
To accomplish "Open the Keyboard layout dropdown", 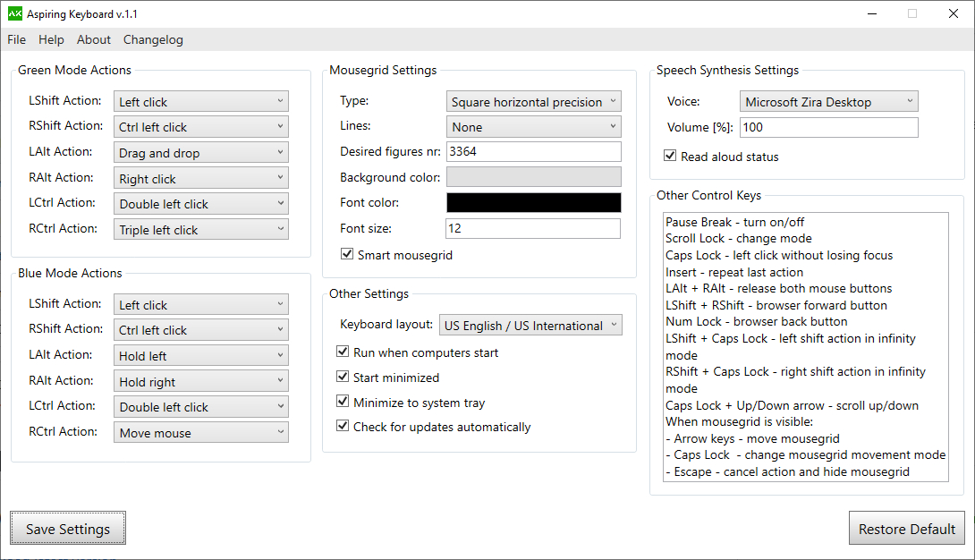I will (x=530, y=325).
